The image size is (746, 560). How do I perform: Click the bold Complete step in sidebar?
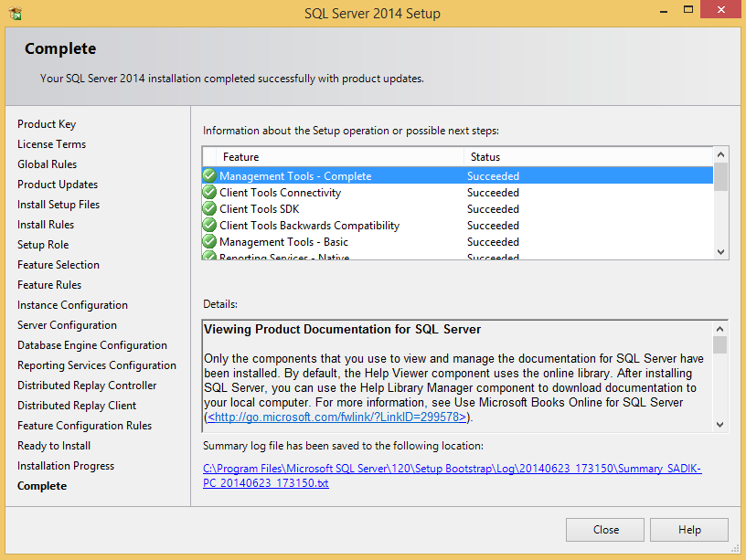point(42,486)
